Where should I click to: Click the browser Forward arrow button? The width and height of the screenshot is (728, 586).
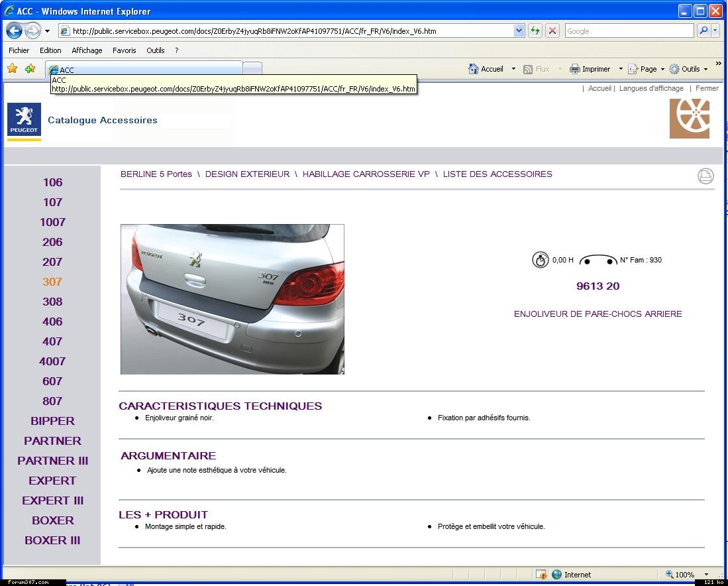32,31
